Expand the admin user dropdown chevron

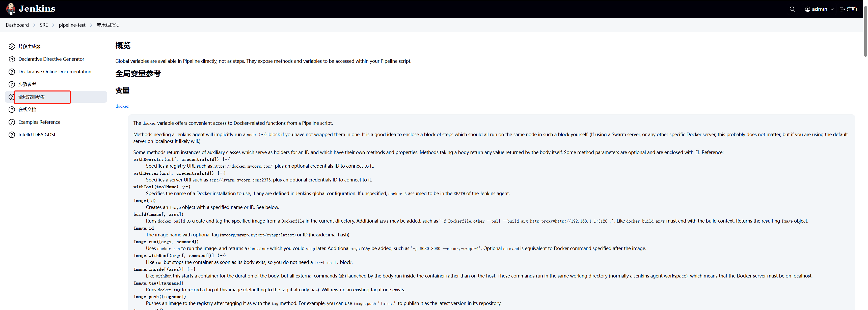(x=832, y=9)
